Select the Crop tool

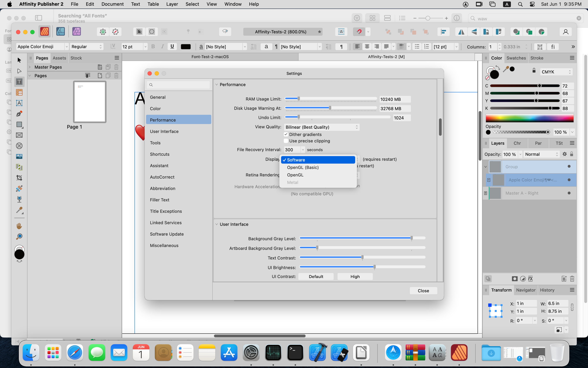19,178
